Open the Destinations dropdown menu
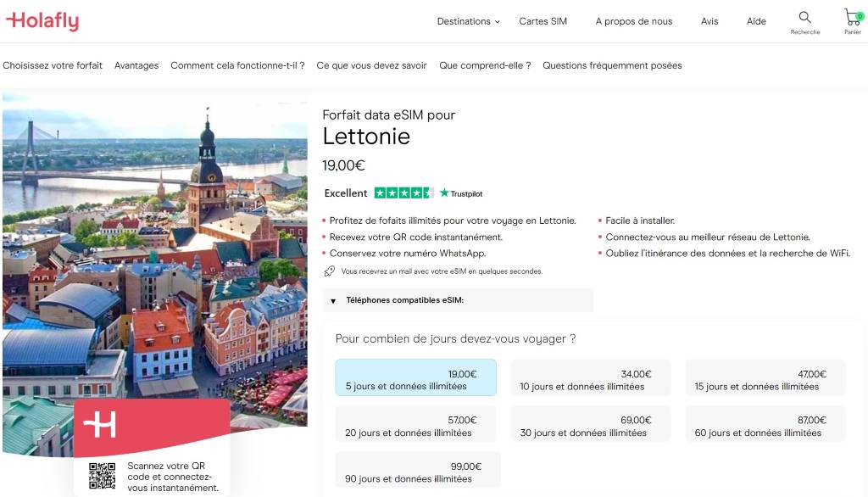 468,21
